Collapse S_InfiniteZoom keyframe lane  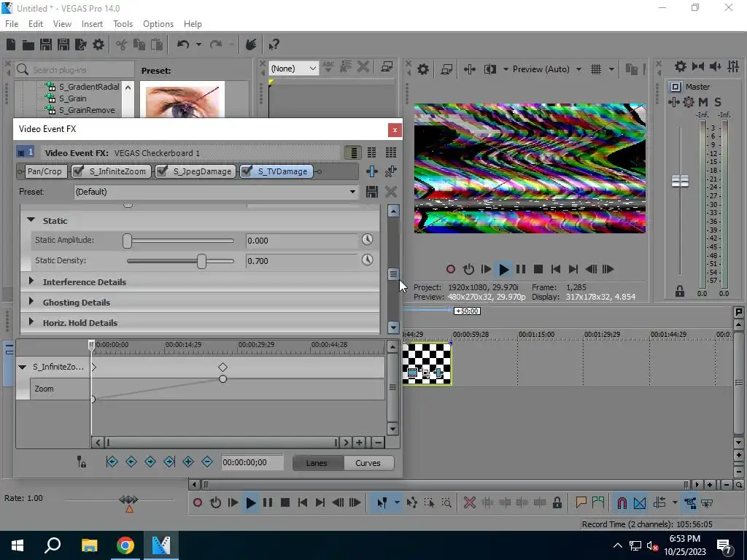[23, 367]
